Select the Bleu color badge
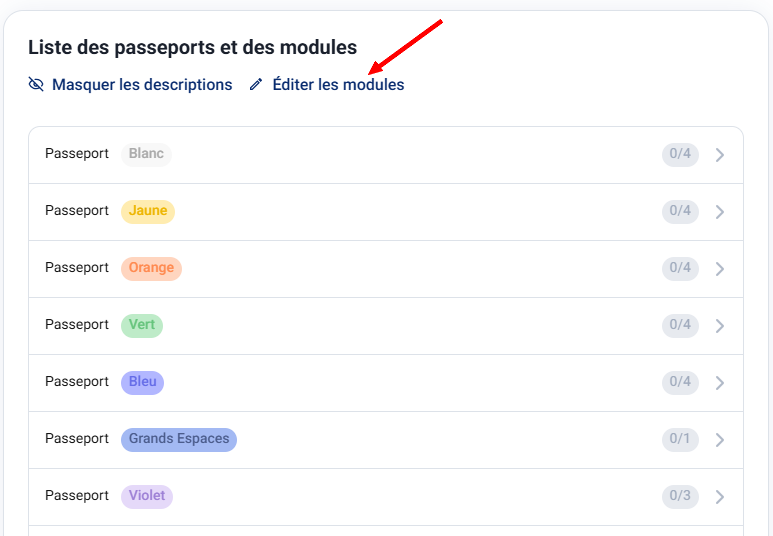 142,382
